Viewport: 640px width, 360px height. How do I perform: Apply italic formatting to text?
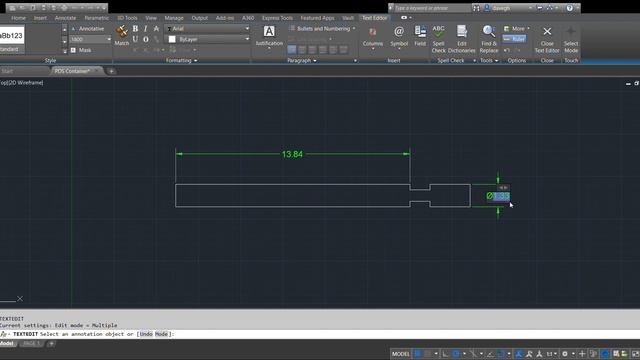click(145, 29)
